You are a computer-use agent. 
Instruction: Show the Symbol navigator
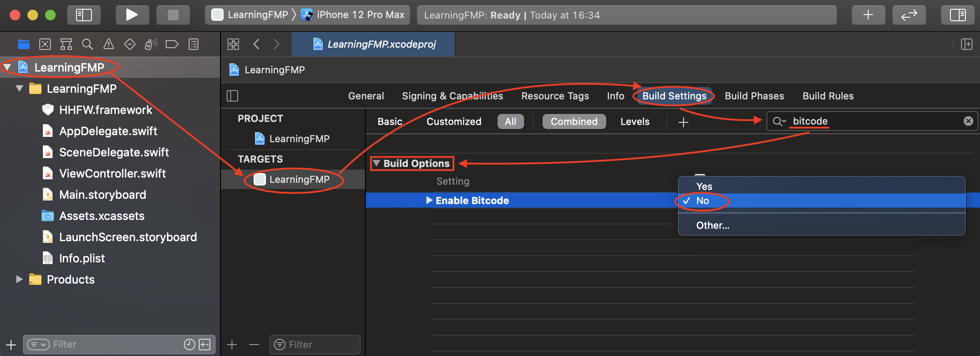[66, 44]
